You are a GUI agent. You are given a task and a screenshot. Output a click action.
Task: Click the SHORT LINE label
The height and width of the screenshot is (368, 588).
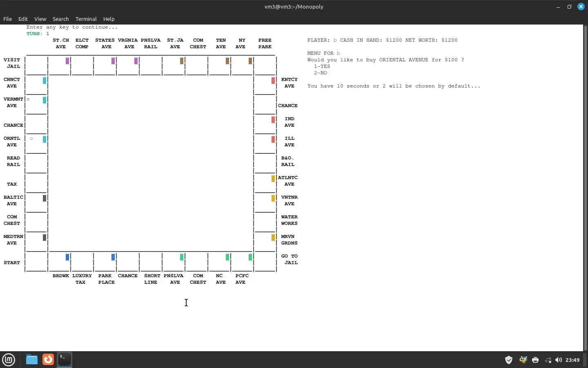click(x=152, y=279)
